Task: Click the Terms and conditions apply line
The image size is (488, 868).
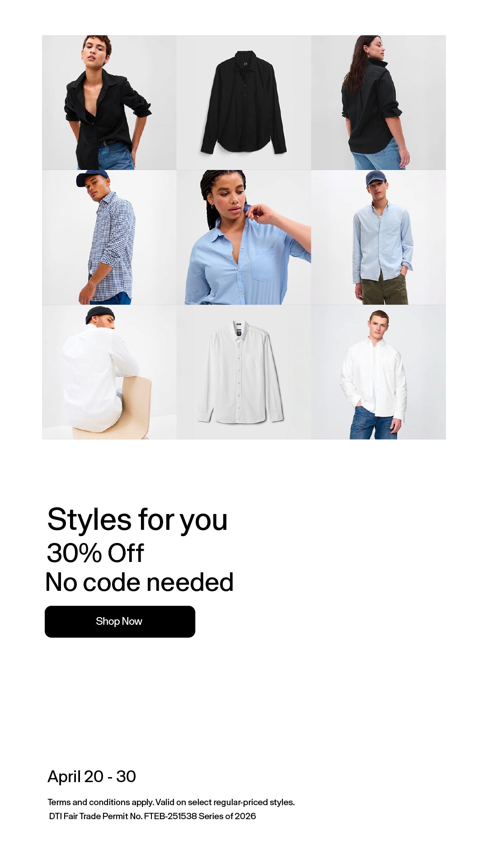Action: (171, 802)
